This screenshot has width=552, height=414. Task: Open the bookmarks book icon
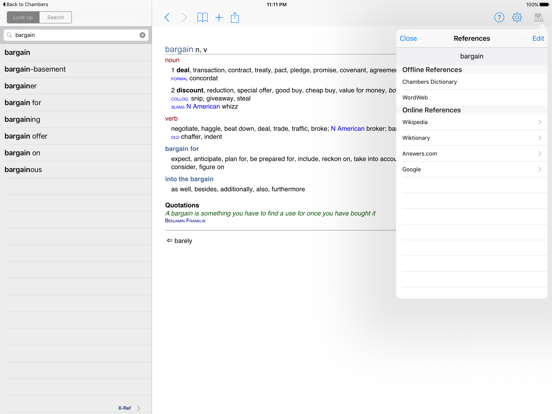point(202,17)
